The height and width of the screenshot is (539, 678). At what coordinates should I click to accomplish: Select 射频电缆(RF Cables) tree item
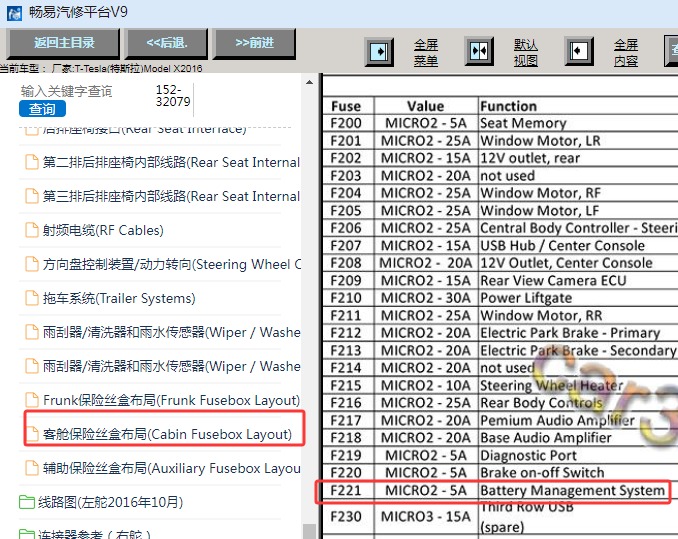coord(103,230)
